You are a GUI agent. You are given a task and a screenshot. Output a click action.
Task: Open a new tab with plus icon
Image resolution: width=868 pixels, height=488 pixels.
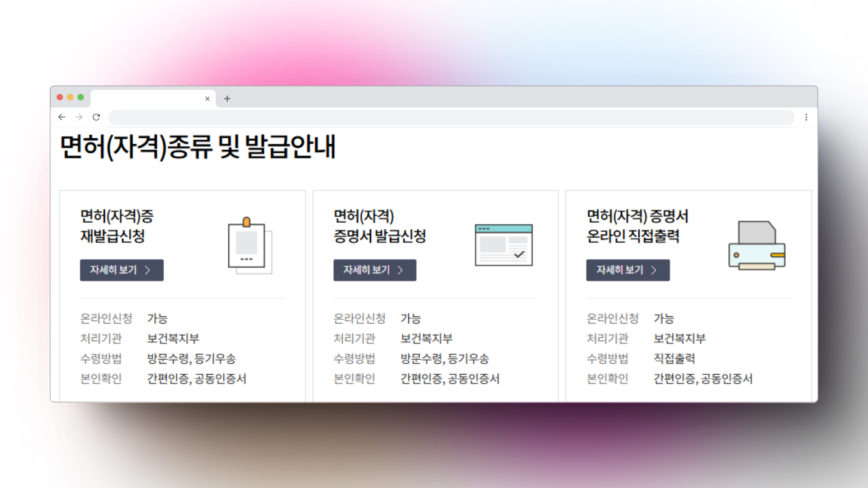[227, 99]
